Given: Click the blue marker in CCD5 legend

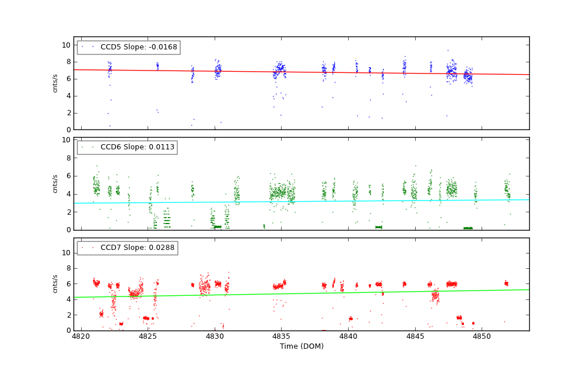Looking at the screenshot, I should 82,47.
